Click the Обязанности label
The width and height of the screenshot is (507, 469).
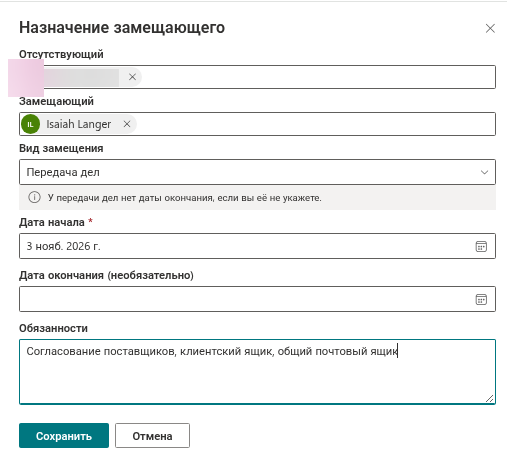pyautogui.click(x=53, y=328)
